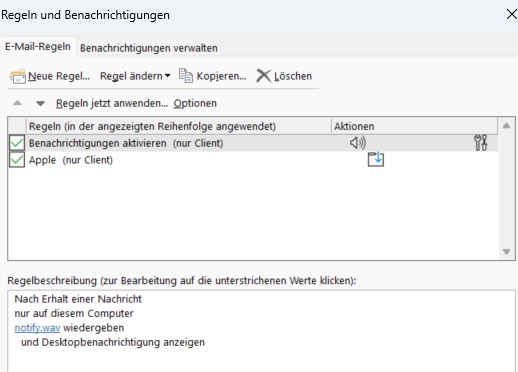Open the Benachrichtigungen verwalten tab
This screenshot has height=372, width=518.
pos(149,48)
